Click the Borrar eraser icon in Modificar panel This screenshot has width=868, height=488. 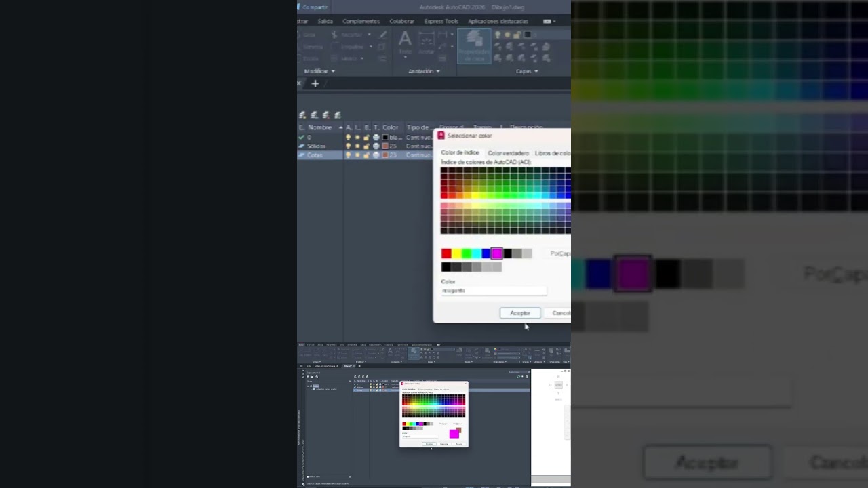coord(382,35)
